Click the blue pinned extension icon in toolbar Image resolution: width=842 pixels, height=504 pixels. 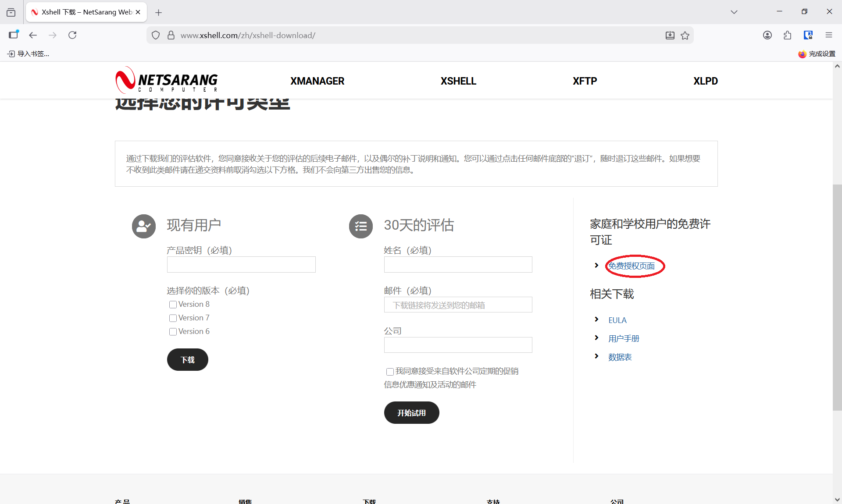[x=808, y=35]
